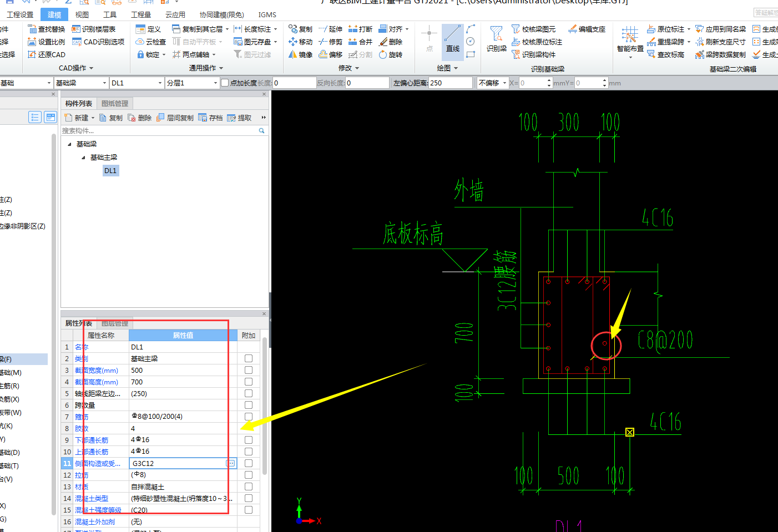
Task: Select the 移动 tool
Action: (x=300, y=42)
